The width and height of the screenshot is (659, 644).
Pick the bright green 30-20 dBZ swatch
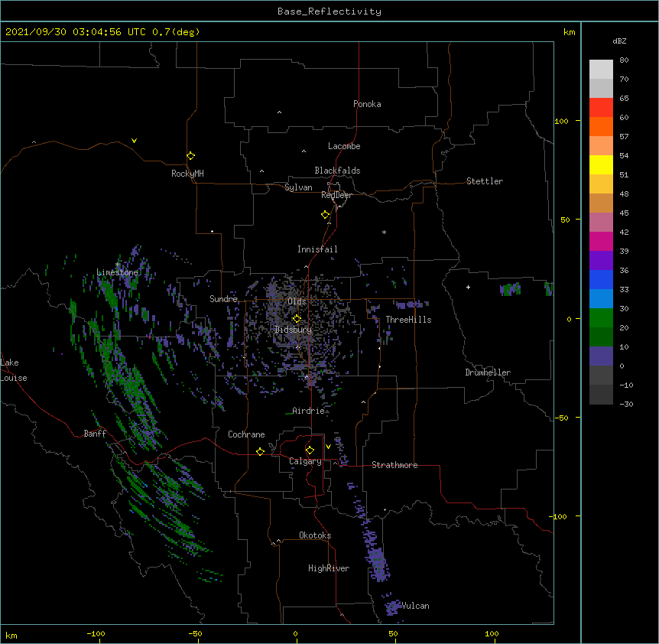click(x=601, y=318)
